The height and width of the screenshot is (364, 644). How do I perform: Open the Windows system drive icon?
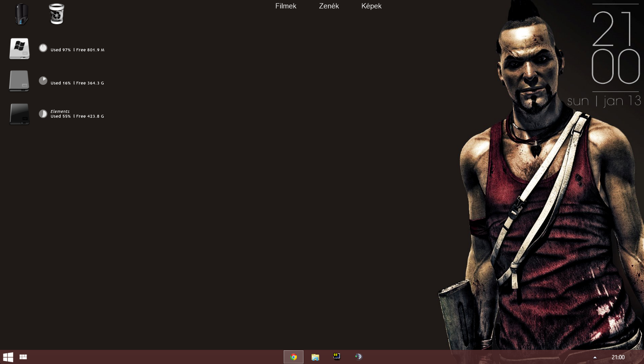19,49
